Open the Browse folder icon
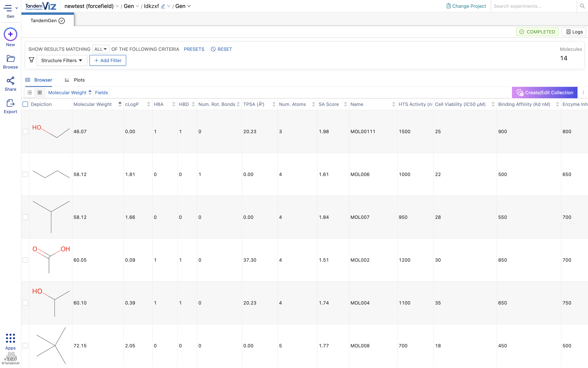The height and width of the screenshot is (368, 588). click(x=10, y=59)
